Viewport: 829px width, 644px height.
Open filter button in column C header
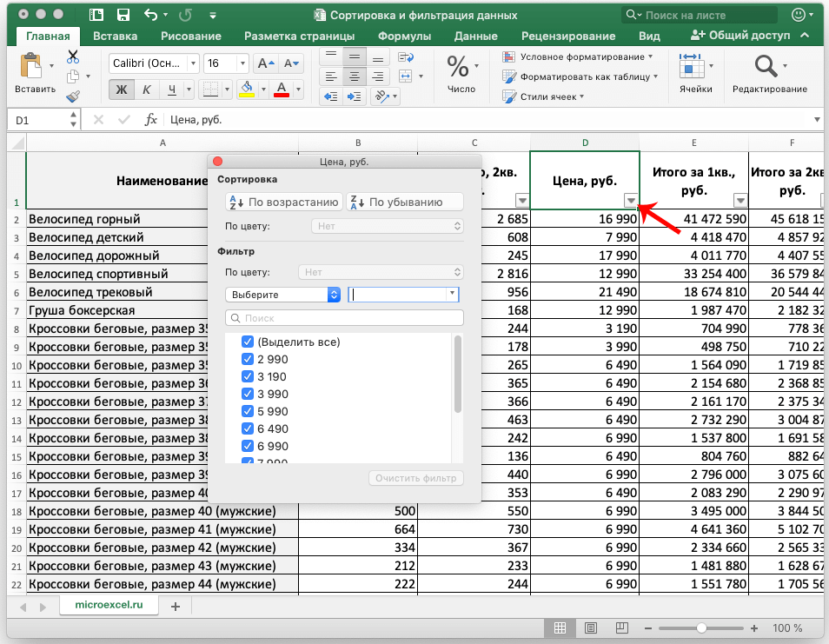click(x=522, y=201)
